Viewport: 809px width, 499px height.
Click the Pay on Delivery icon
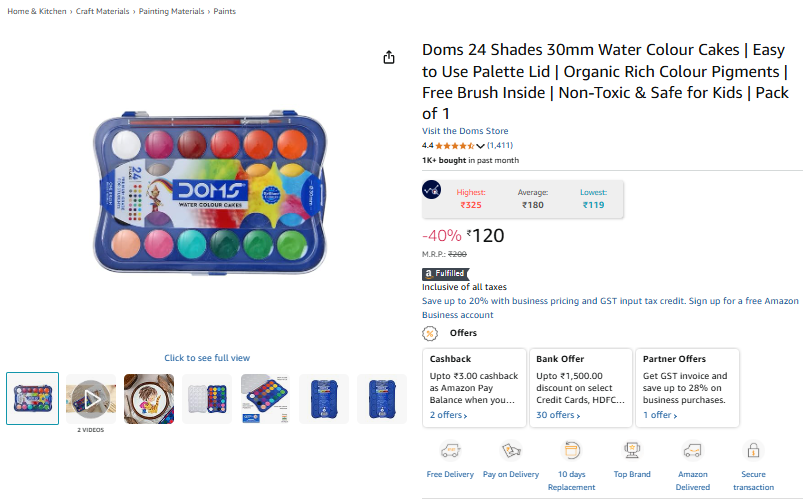click(511, 450)
